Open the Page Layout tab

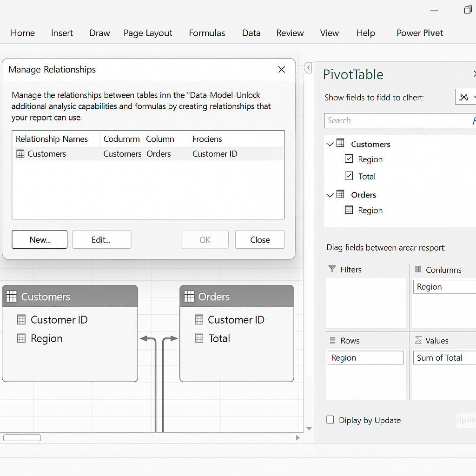coord(148,33)
